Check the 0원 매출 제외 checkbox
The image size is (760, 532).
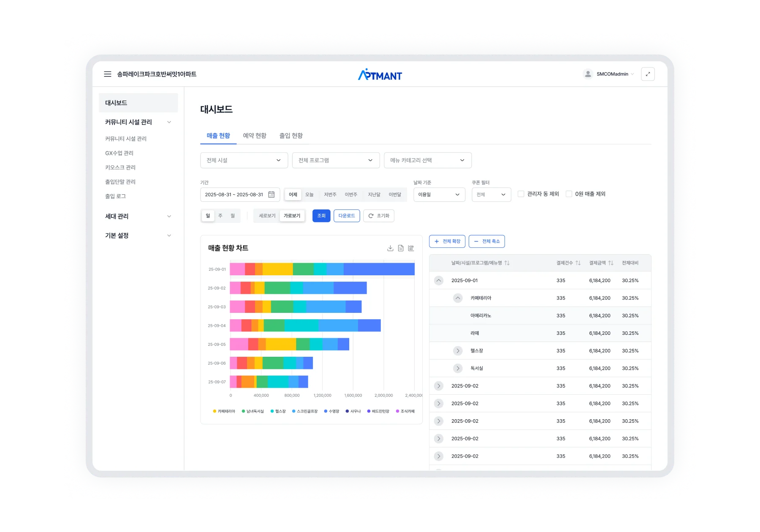click(569, 194)
